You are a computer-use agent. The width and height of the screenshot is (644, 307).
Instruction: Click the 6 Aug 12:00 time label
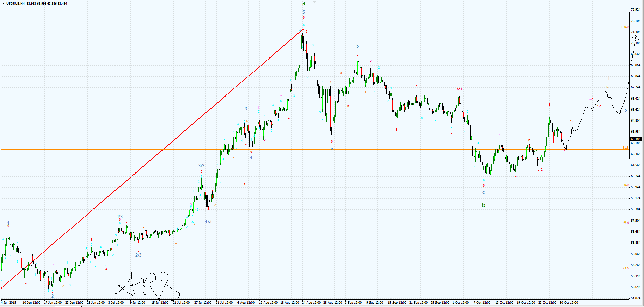tap(246, 303)
